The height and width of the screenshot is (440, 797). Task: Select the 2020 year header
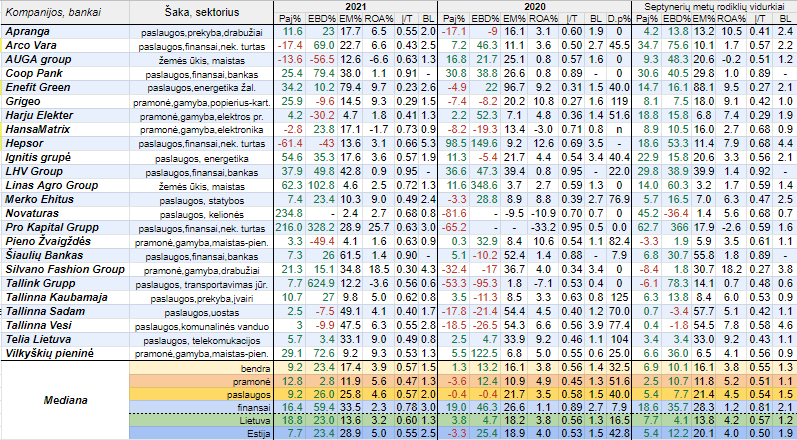pyautogui.click(x=534, y=7)
